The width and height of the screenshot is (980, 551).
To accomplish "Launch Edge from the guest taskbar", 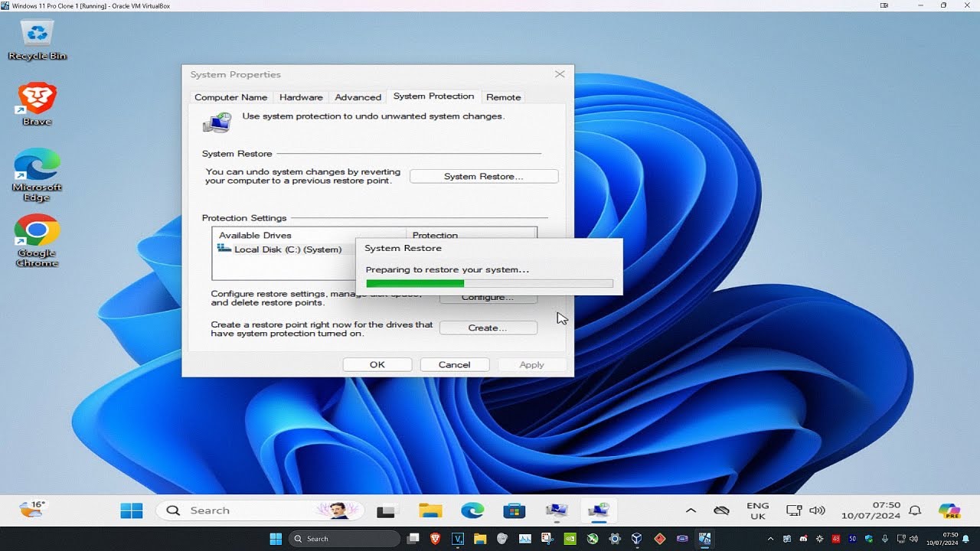I will click(472, 510).
